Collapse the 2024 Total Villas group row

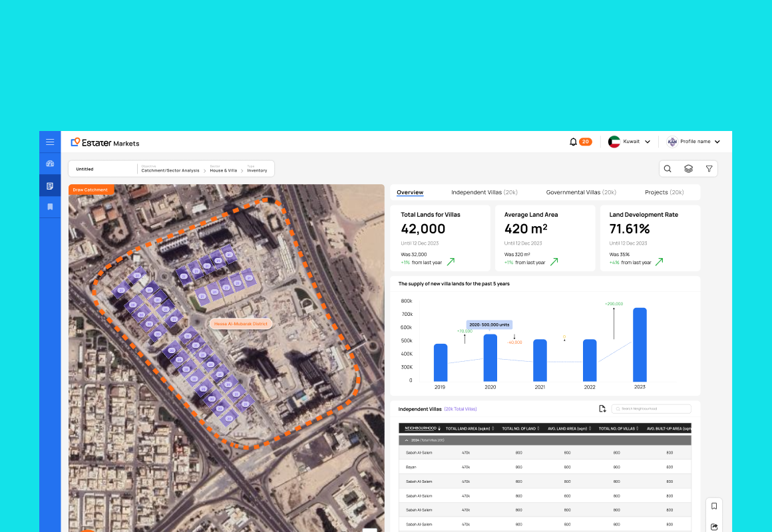[406, 440]
